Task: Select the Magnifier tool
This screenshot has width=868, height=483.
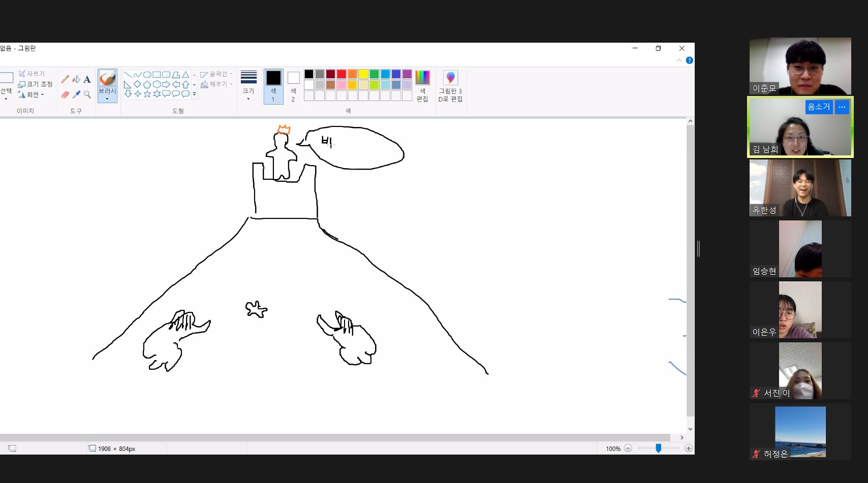Action: click(87, 94)
